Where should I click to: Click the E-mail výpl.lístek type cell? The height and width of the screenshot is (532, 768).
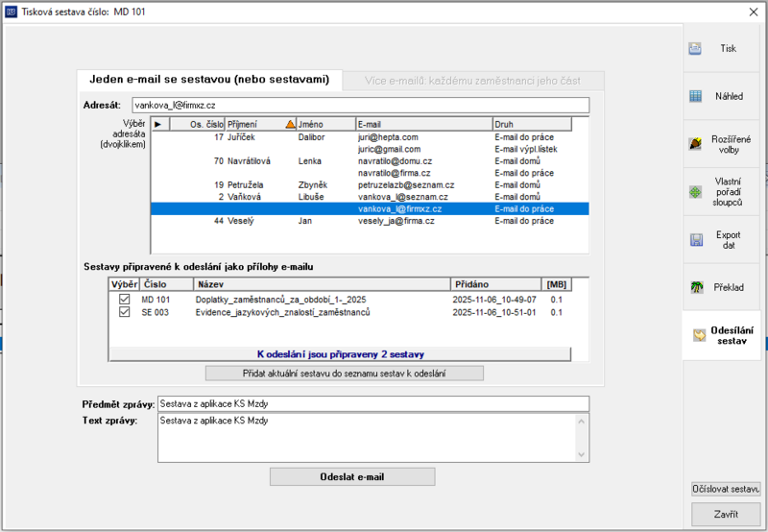(526, 149)
